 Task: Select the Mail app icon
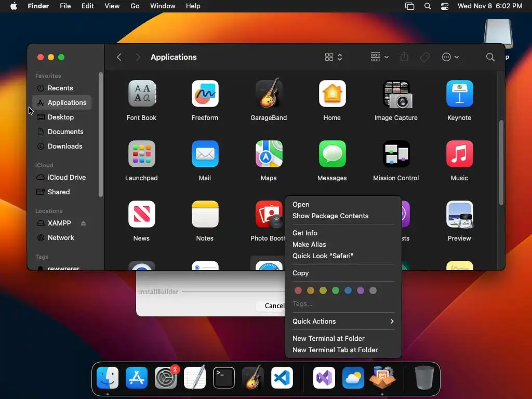pos(205,154)
